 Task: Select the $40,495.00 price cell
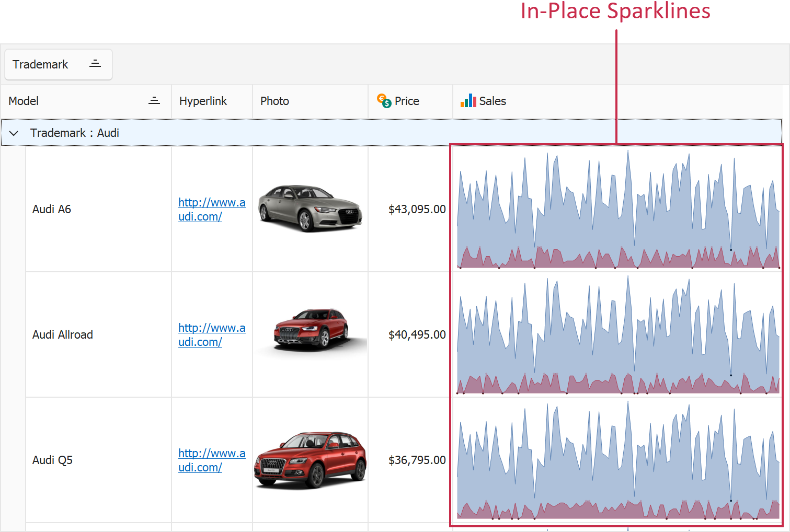417,335
